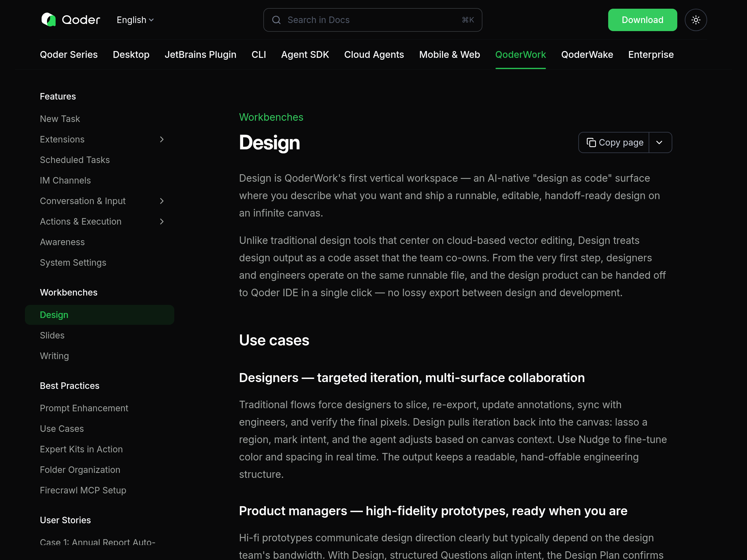The image size is (747, 560).
Task: Select Design in the Workbenches sidebar
Action: point(100,315)
